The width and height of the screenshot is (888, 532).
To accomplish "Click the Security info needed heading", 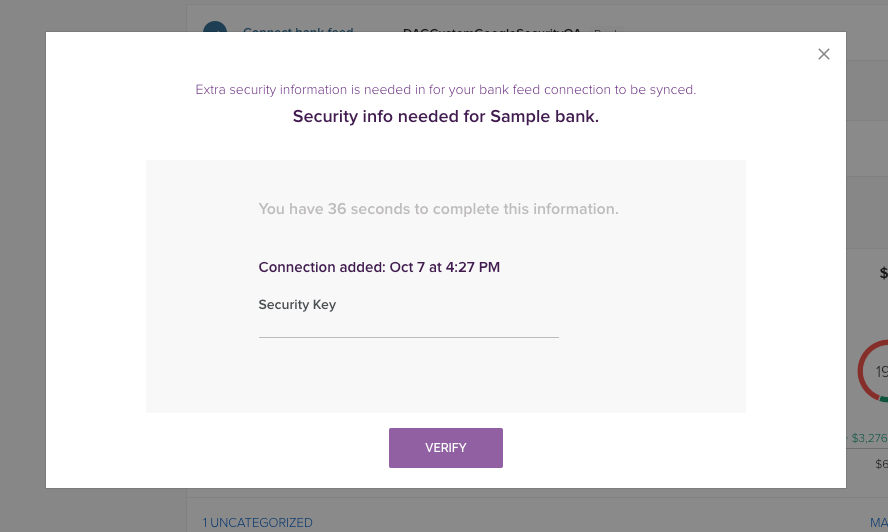I will [445, 117].
